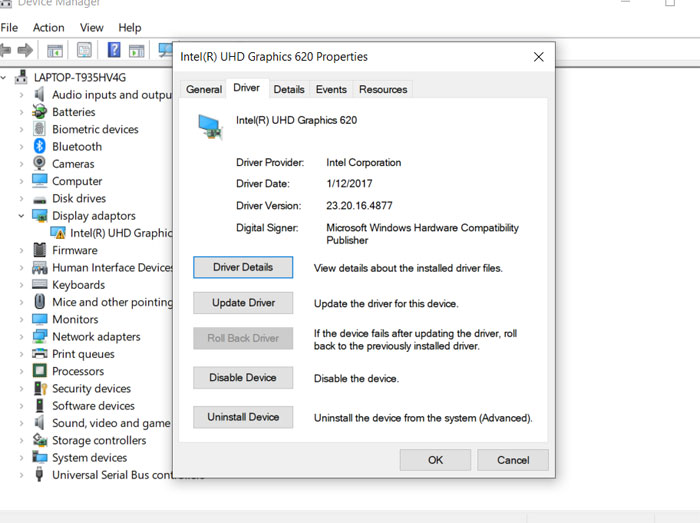
Task: Click the Bluetooth icon
Action: [x=39, y=146]
